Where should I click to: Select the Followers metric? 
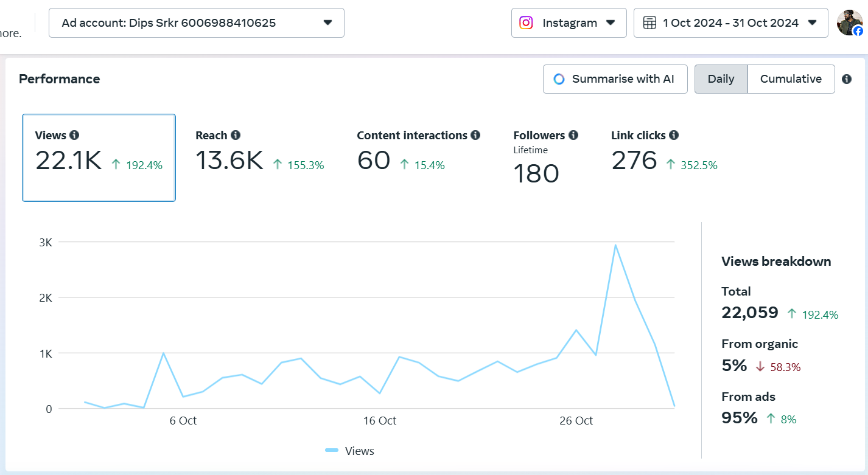[545, 158]
